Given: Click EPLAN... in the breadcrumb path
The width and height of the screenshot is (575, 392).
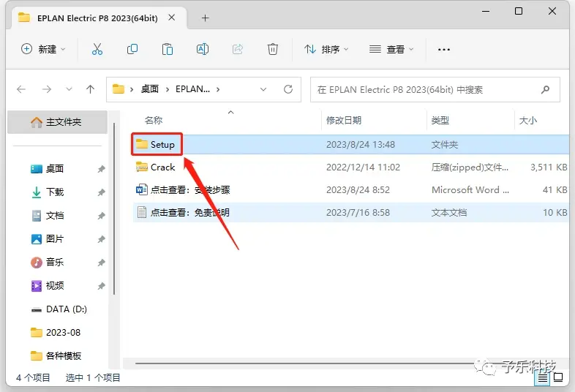Looking at the screenshot, I should tap(193, 89).
